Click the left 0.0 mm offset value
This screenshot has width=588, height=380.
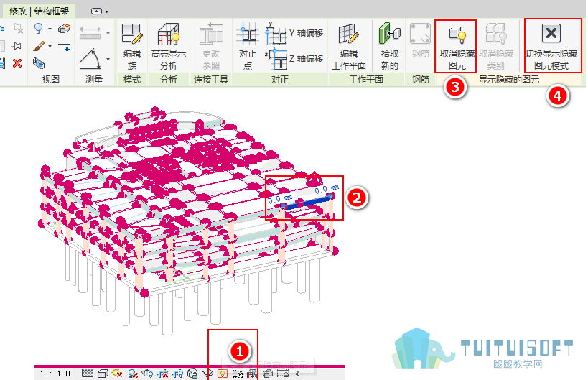click(279, 199)
